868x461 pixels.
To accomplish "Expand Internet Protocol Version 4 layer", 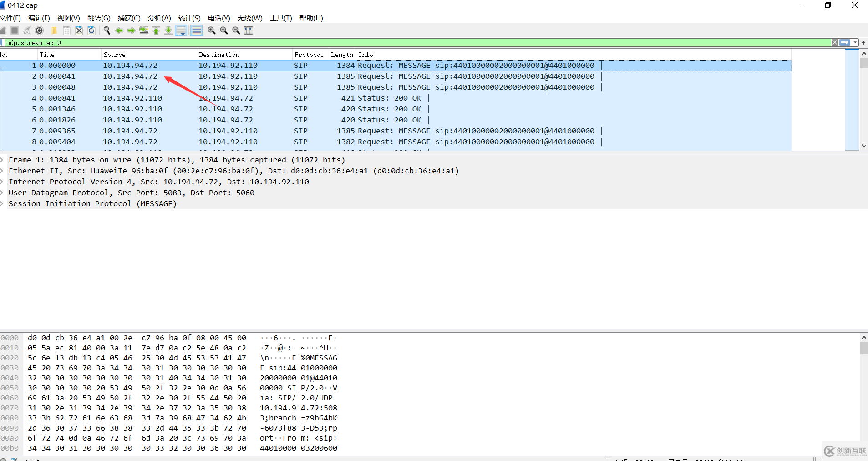I will click(x=2, y=182).
